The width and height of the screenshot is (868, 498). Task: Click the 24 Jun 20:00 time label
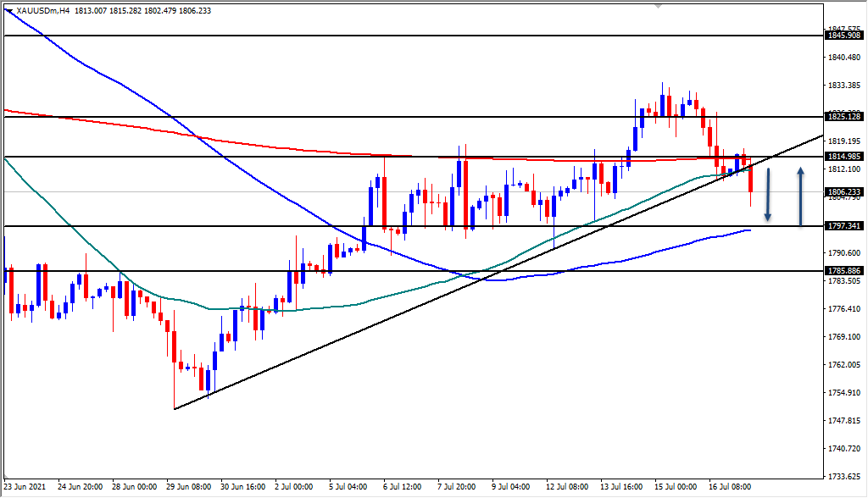click(80, 487)
